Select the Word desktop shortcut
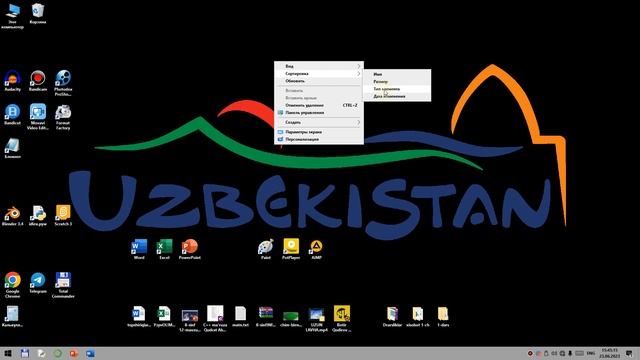The height and width of the screenshot is (360, 640). tap(139, 249)
